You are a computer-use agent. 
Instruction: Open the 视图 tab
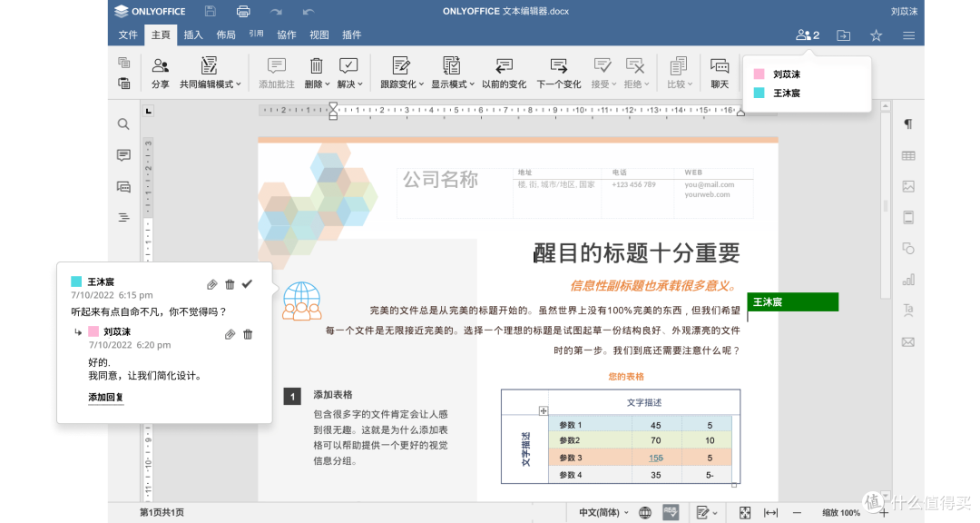[319, 35]
